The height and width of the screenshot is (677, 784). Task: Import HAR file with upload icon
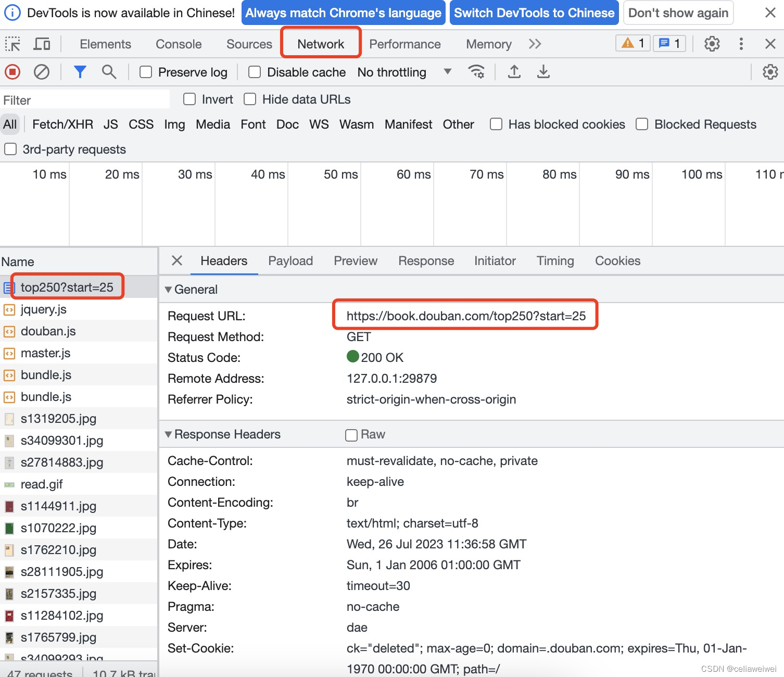click(x=514, y=71)
